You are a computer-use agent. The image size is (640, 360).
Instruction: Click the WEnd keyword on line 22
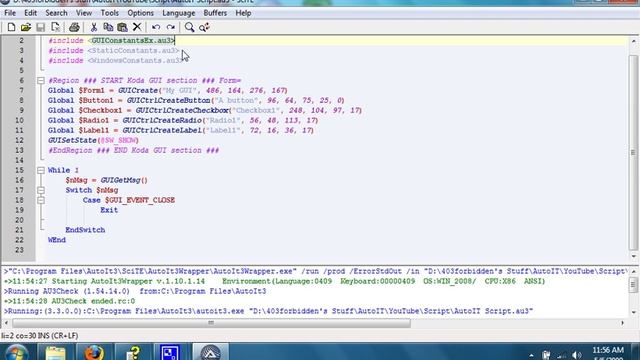point(57,240)
